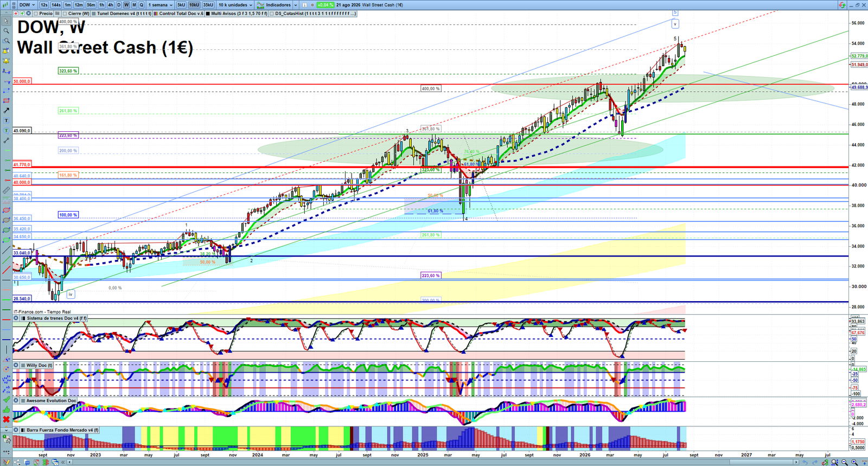Click the green thumbs-up icon

tap(7, 410)
